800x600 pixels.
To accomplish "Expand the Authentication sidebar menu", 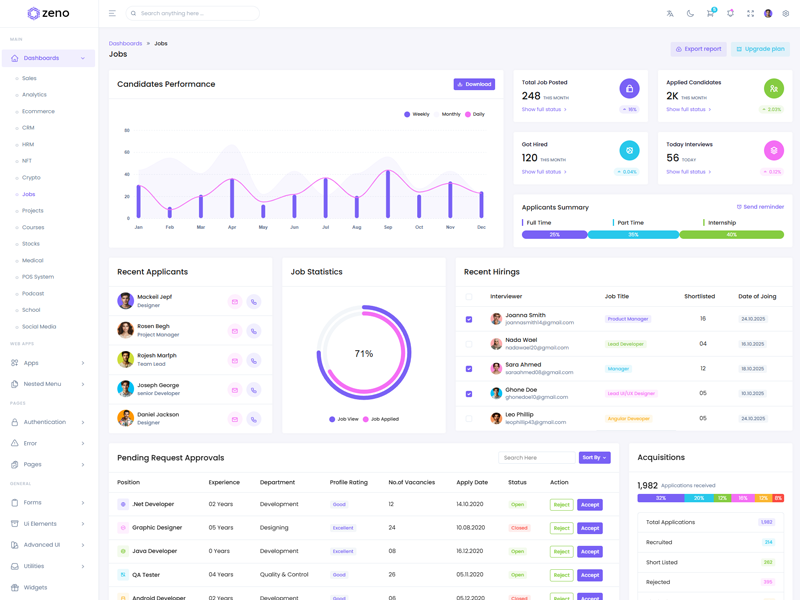I will (x=48, y=422).
